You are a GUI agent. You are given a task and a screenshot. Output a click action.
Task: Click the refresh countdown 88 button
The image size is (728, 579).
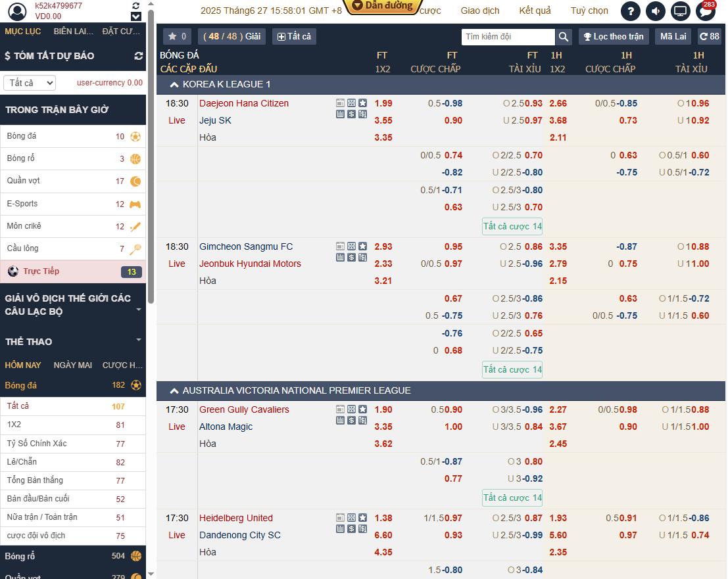click(x=710, y=36)
